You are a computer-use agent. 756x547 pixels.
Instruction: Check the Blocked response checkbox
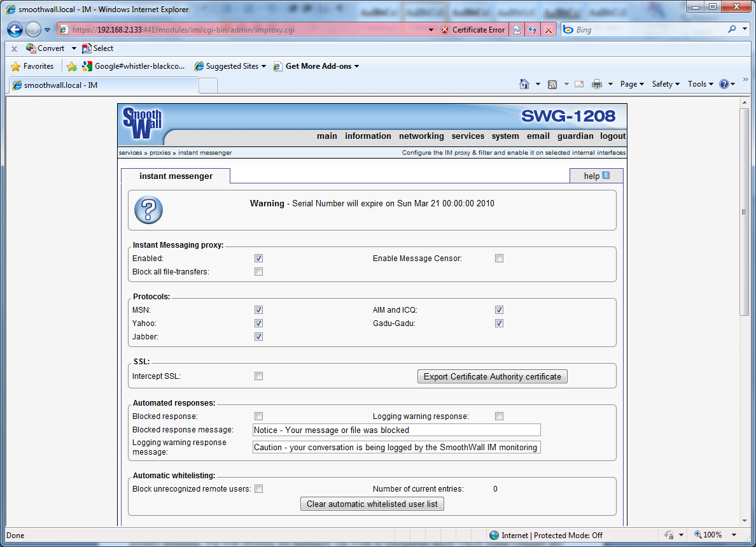tap(259, 416)
